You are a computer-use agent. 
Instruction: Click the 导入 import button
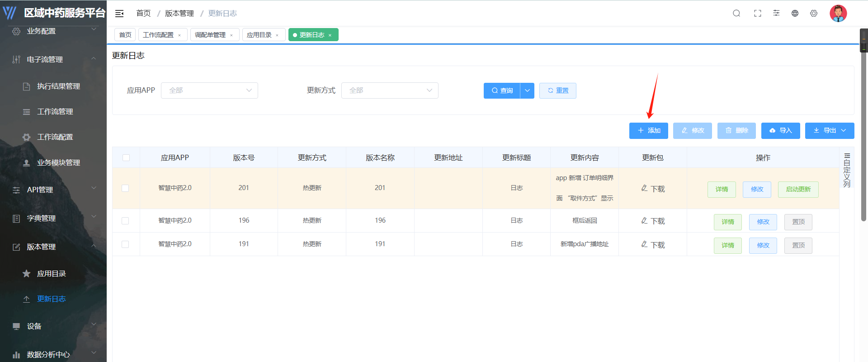tap(781, 130)
